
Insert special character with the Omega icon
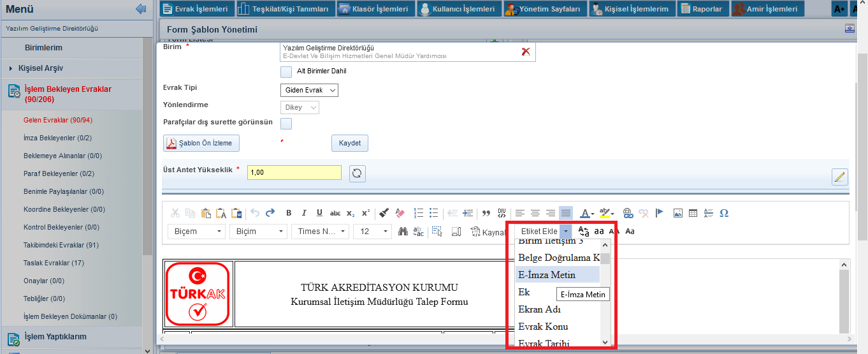pos(723,213)
